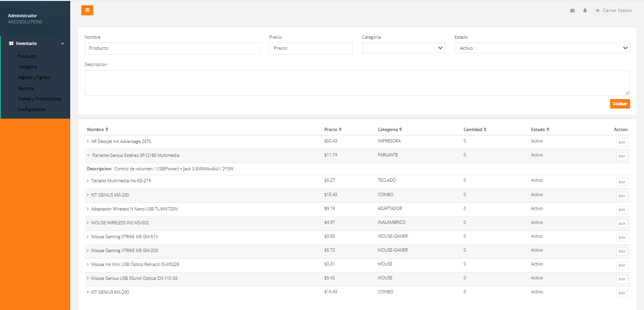The image size is (644, 310).
Task: Click the $11.74 price cell
Action: [330, 155]
